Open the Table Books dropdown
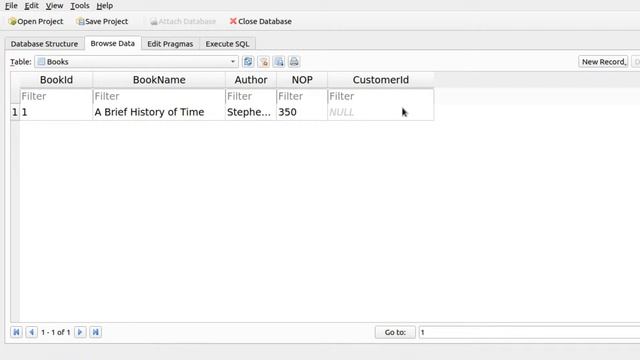 click(x=136, y=62)
